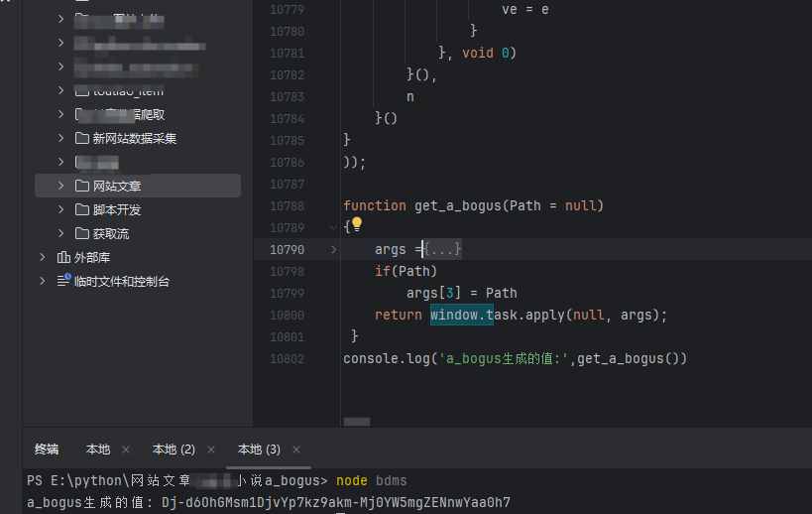Expand the 临时文件和控制台 node
812x514 pixels.
[42, 281]
